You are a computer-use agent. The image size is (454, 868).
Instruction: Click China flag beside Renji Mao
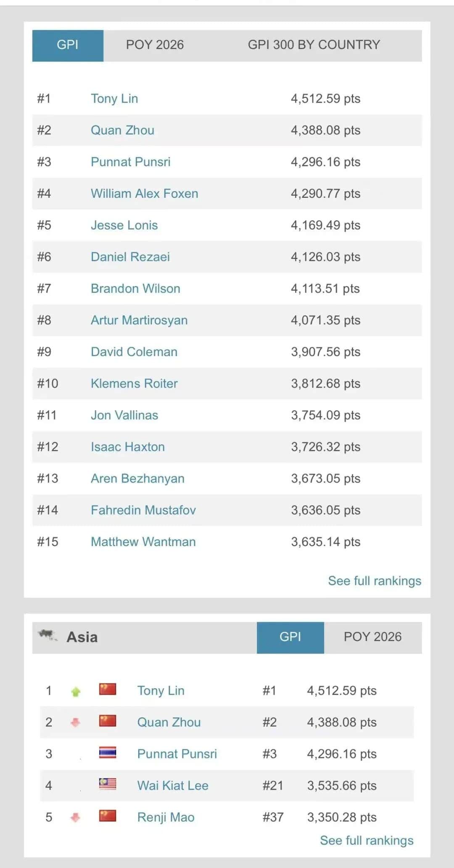108,816
